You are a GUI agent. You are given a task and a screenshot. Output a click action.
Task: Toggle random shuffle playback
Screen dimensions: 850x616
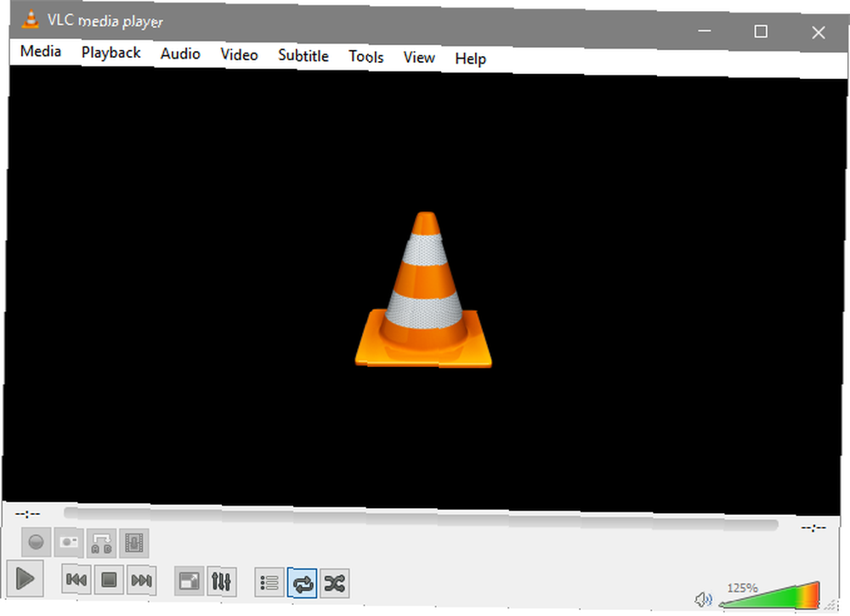[x=334, y=584]
